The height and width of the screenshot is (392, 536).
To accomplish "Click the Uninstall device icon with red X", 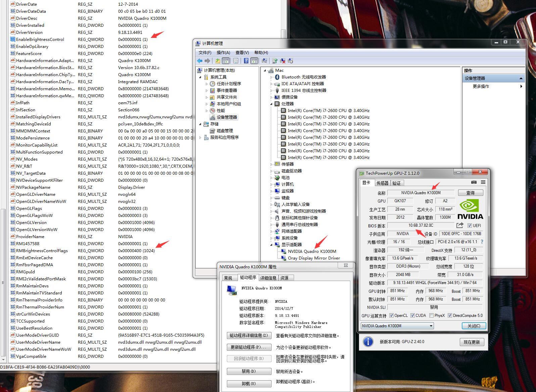I will click(x=283, y=61).
